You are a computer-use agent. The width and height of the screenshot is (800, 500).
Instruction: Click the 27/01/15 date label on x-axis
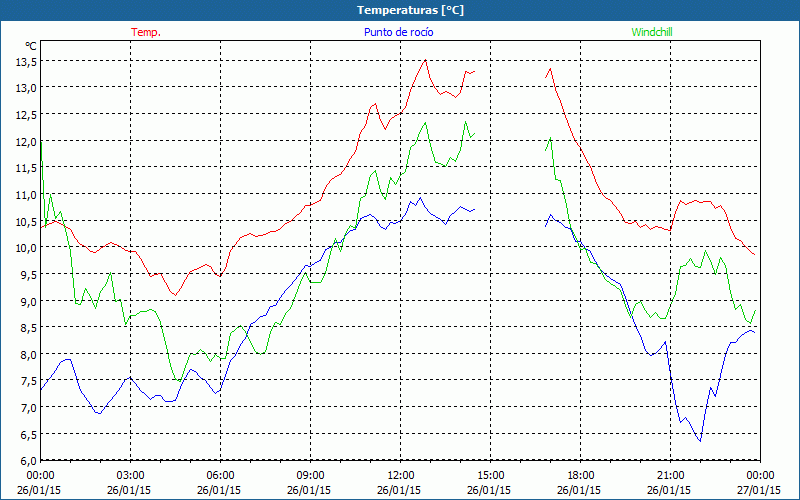pos(759,490)
